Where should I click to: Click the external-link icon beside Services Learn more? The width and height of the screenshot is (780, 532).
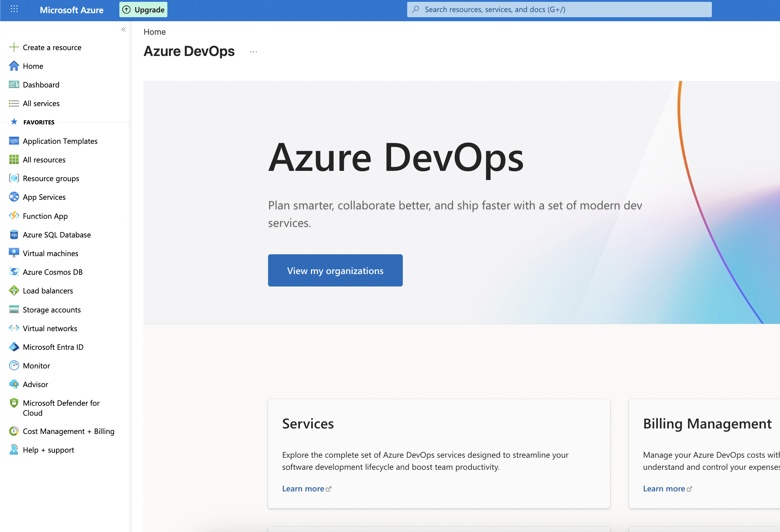pyautogui.click(x=328, y=489)
